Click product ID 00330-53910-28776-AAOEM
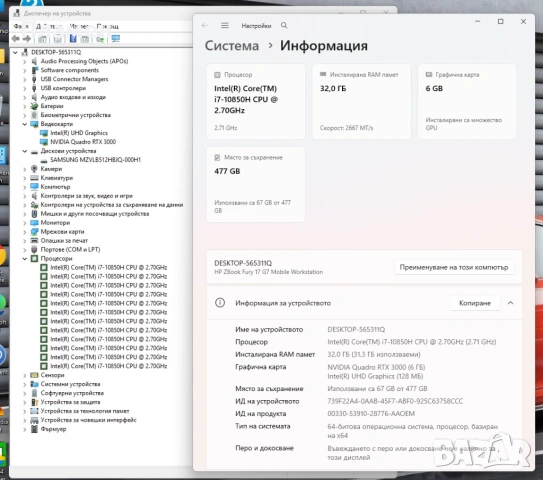The height and width of the screenshot is (480, 543). tap(371, 414)
